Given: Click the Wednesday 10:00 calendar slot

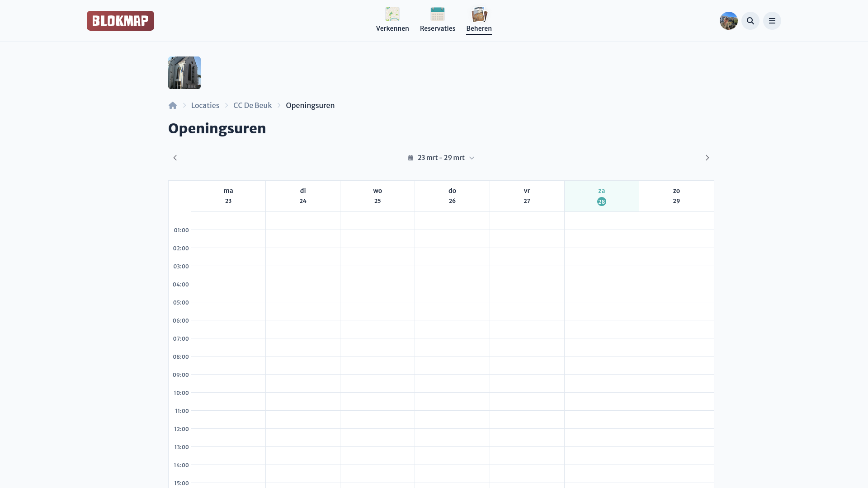Looking at the screenshot, I should (377, 402).
